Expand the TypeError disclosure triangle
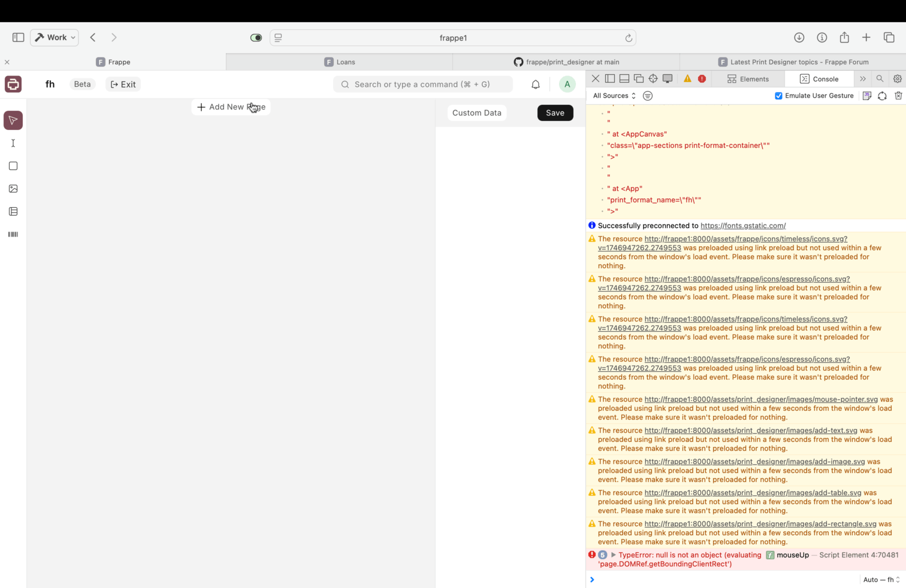This screenshot has width=906, height=588. tap(613, 555)
